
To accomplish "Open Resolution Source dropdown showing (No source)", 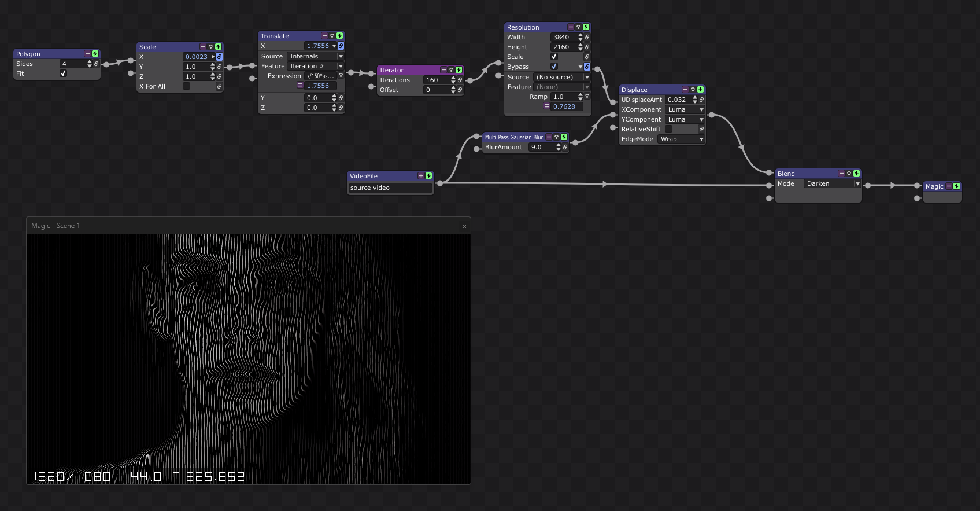I will click(562, 77).
